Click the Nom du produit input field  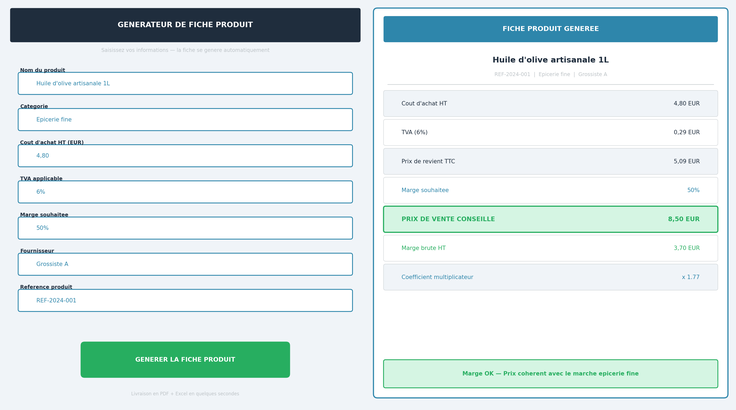(x=185, y=83)
